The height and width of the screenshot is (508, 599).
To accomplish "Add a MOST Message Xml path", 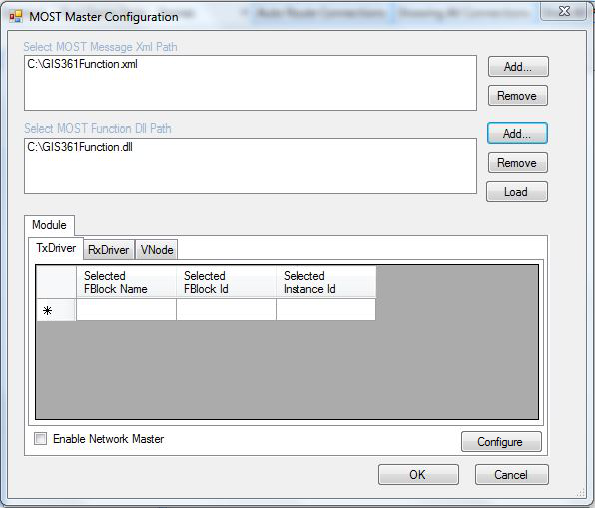I will tap(518, 67).
